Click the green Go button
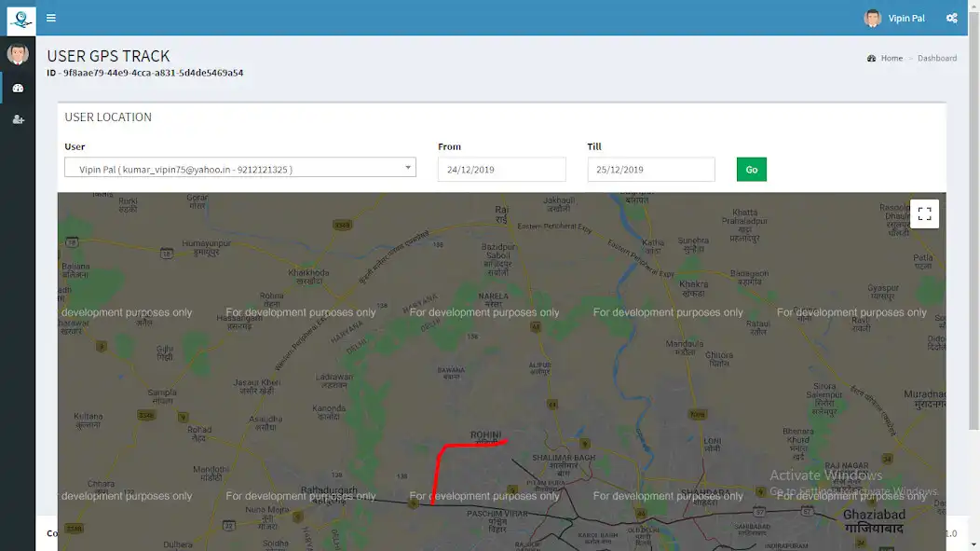Image resolution: width=980 pixels, height=551 pixels. 751,170
